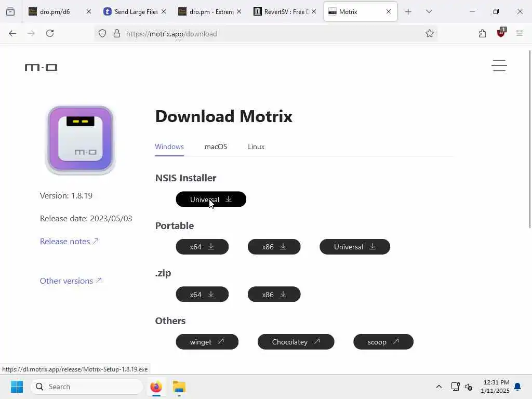Open the browser extensions puzzle icon
The image size is (532, 399).
coord(482,33)
